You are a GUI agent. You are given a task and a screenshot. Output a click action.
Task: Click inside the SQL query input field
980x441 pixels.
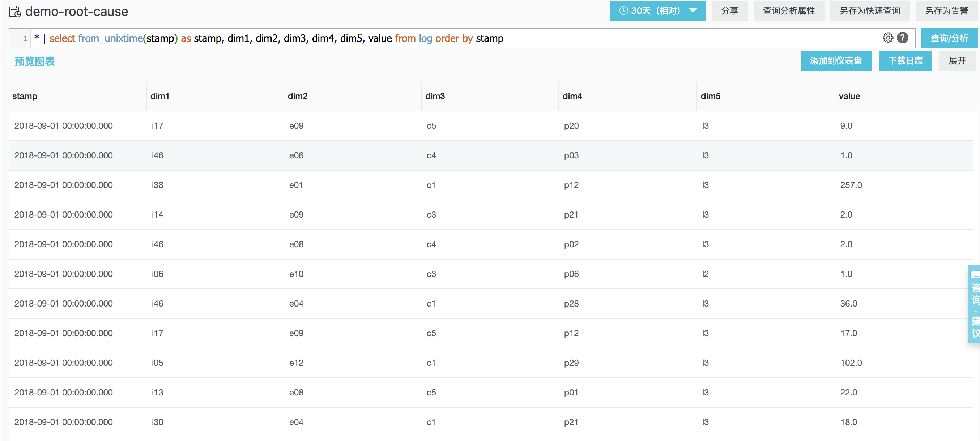[x=647, y=38]
